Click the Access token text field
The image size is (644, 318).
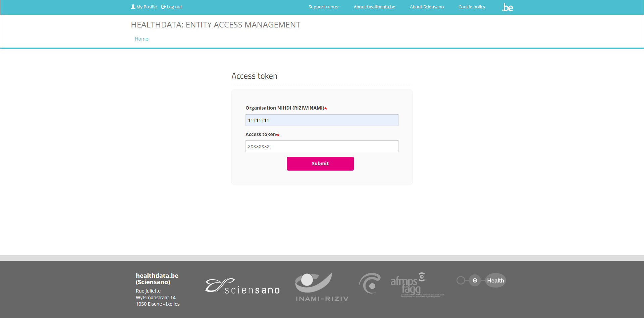(322, 146)
